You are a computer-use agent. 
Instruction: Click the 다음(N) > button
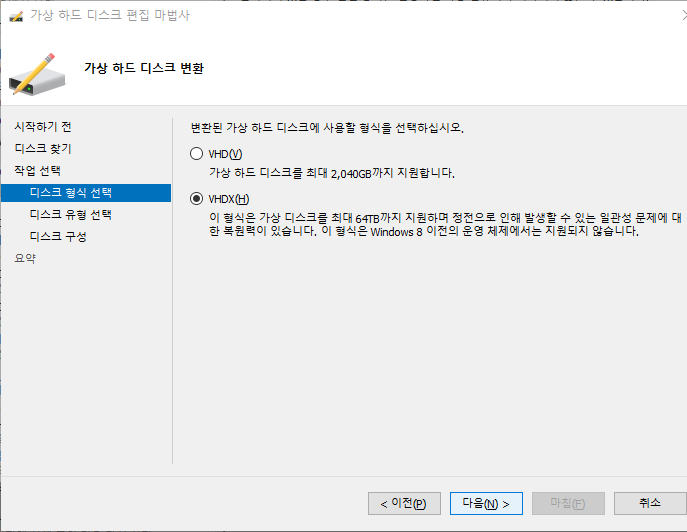click(x=486, y=504)
